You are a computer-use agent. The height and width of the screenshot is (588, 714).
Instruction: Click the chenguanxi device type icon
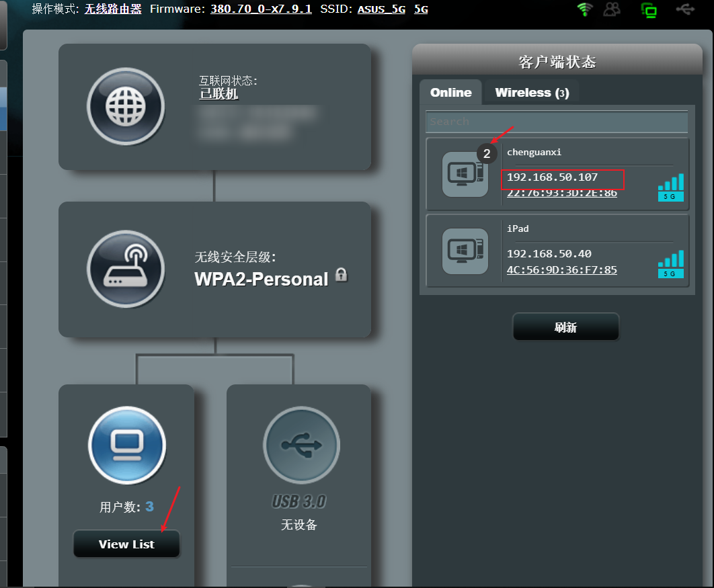pyautogui.click(x=465, y=175)
